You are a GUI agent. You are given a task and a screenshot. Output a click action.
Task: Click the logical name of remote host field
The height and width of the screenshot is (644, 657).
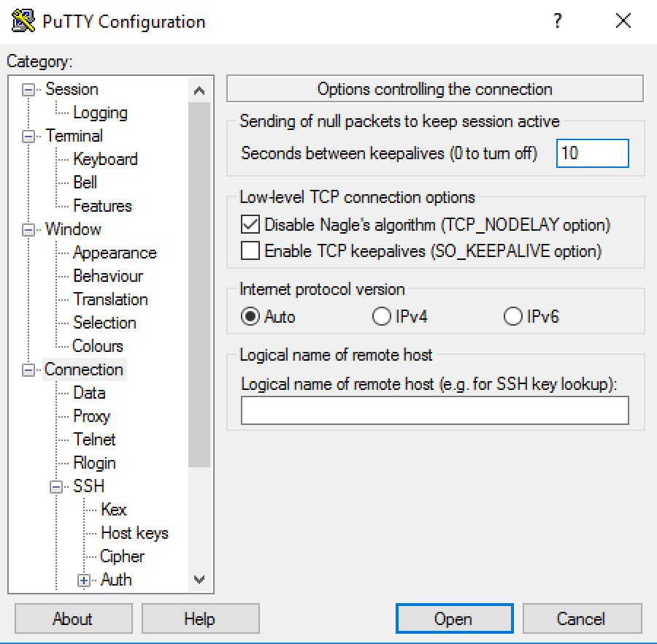pos(434,410)
